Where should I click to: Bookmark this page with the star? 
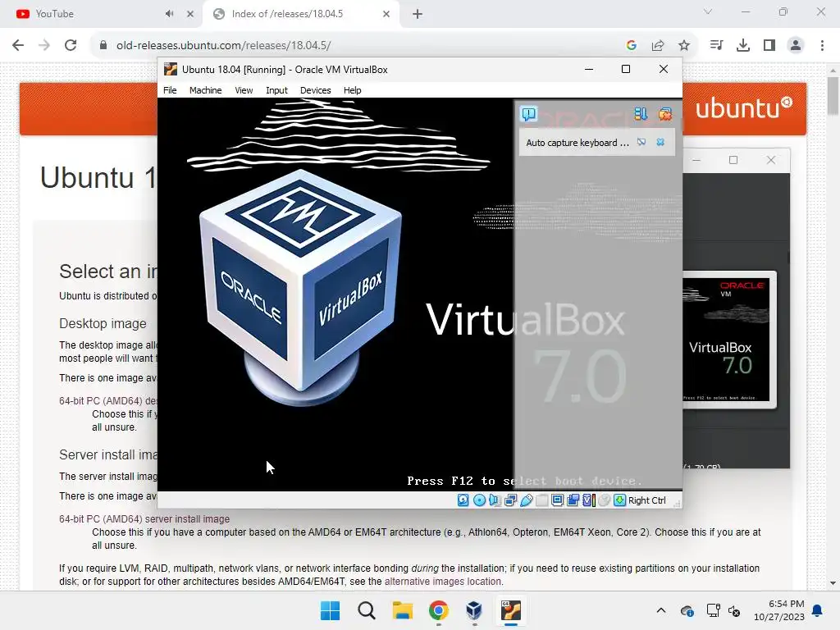[683, 45]
